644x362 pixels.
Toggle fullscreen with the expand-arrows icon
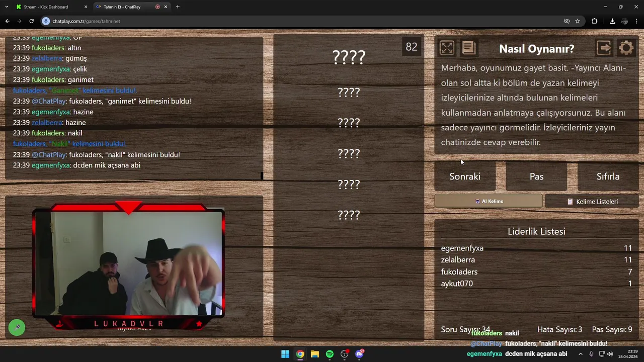[447, 48]
